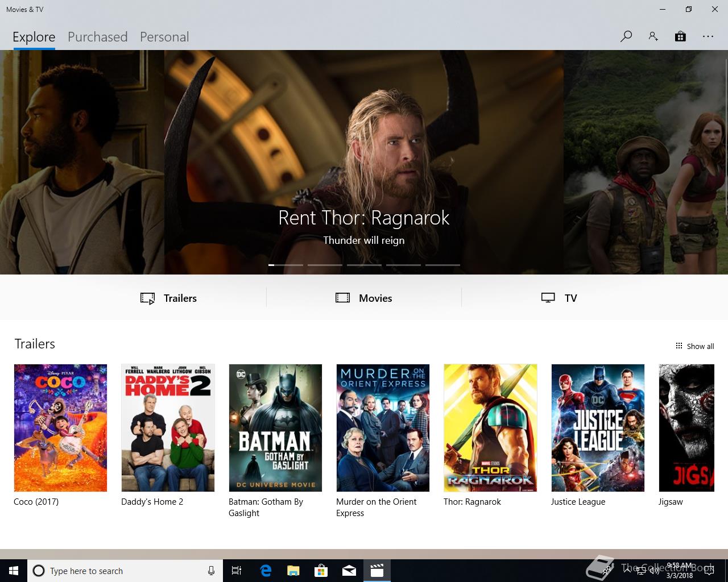Screen dimensions: 728x582
Task: Open the Trailers category button
Action: 168,298
